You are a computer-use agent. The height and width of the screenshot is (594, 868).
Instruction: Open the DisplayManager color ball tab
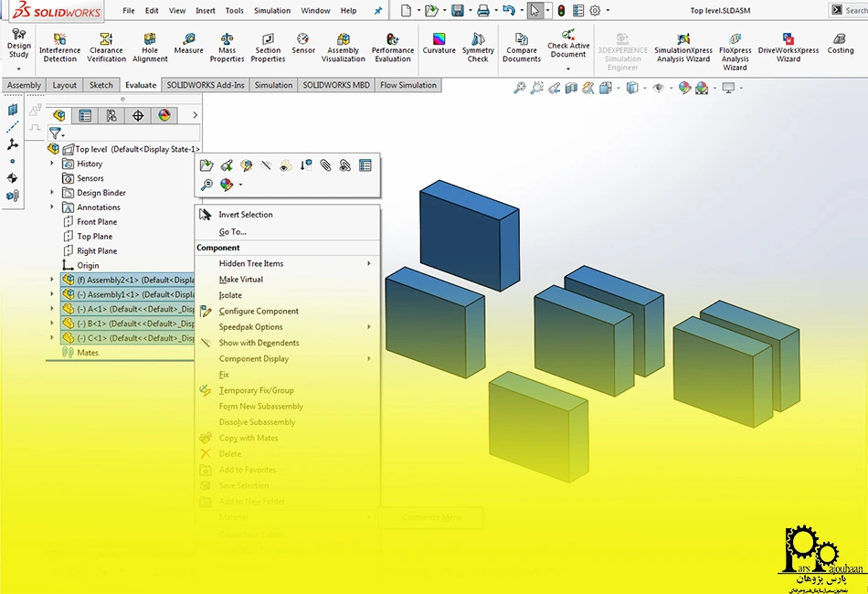164,115
